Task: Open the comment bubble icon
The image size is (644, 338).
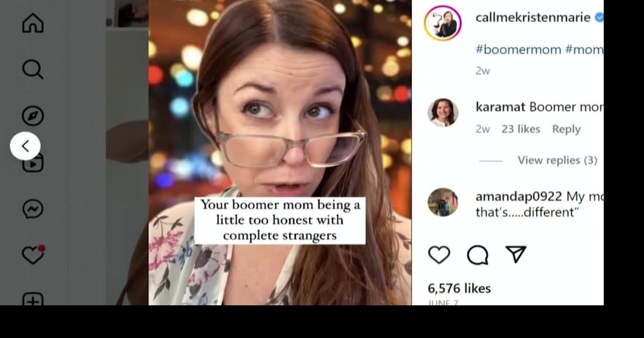Action: (478, 255)
